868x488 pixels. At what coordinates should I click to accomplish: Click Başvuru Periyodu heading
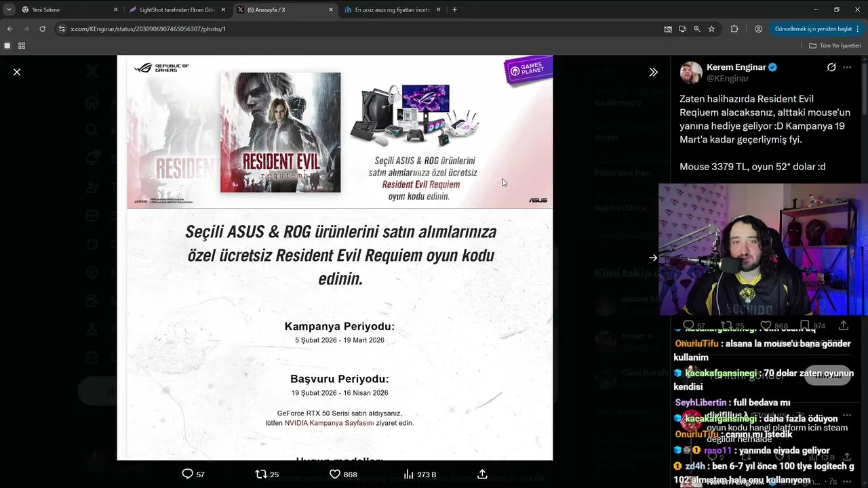[339, 379]
